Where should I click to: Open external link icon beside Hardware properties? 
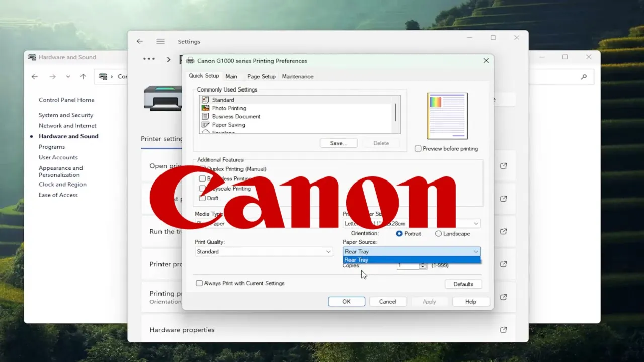click(x=503, y=330)
